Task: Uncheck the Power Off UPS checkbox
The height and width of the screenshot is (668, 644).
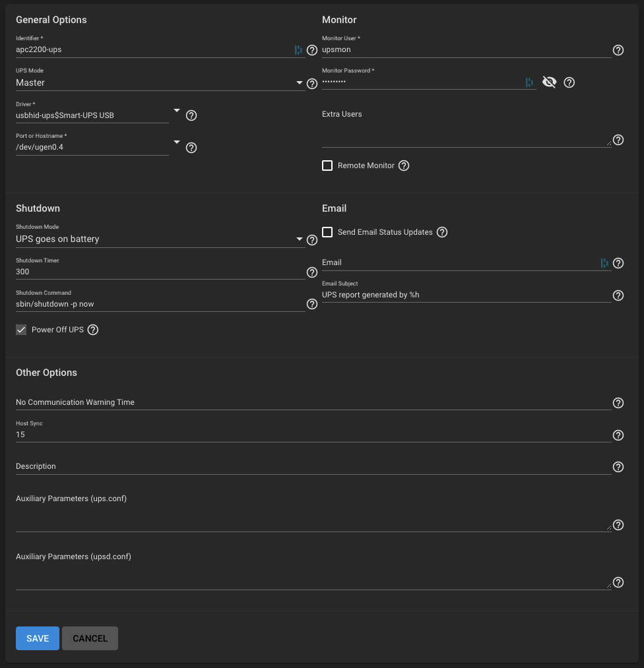Action: pyautogui.click(x=21, y=330)
